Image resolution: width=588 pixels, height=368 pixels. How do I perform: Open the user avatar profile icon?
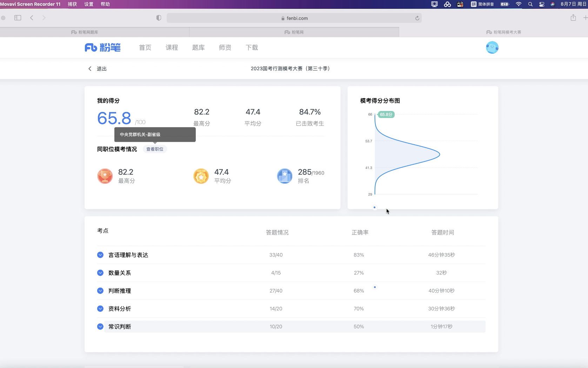pos(492,47)
